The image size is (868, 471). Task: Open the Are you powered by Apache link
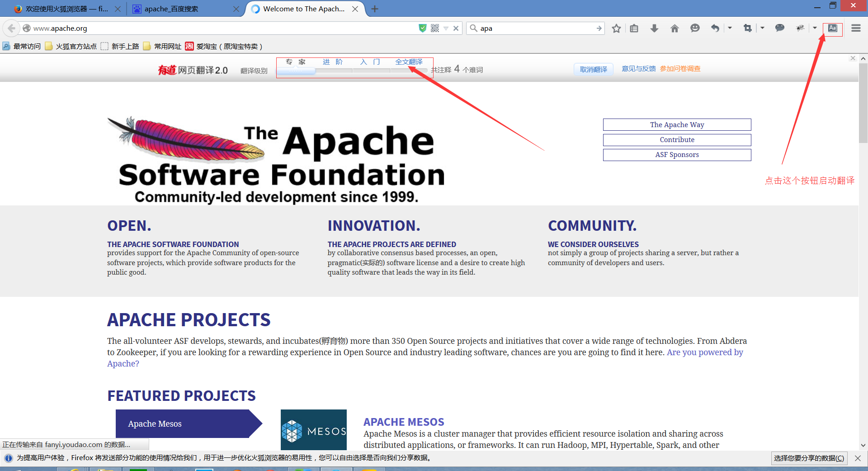click(705, 352)
